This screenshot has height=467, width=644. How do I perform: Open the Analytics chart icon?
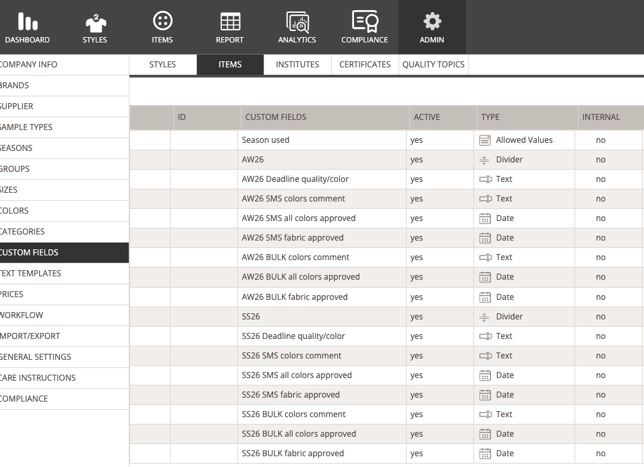click(297, 22)
